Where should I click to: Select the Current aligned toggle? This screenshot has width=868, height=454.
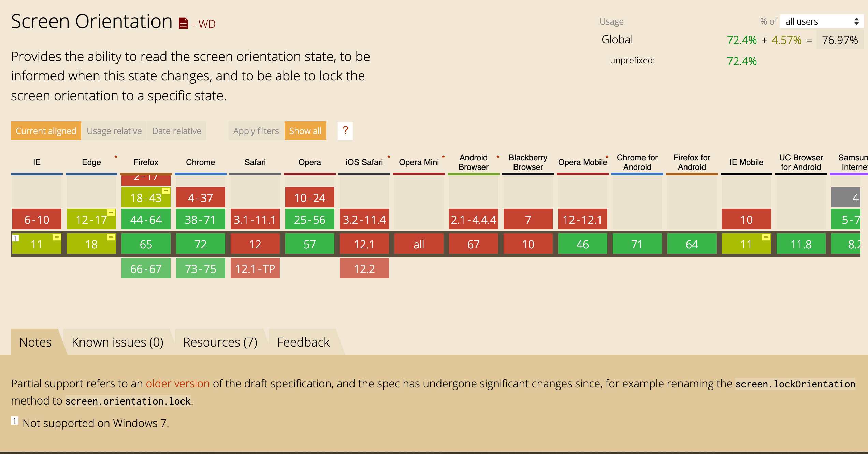click(x=46, y=131)
